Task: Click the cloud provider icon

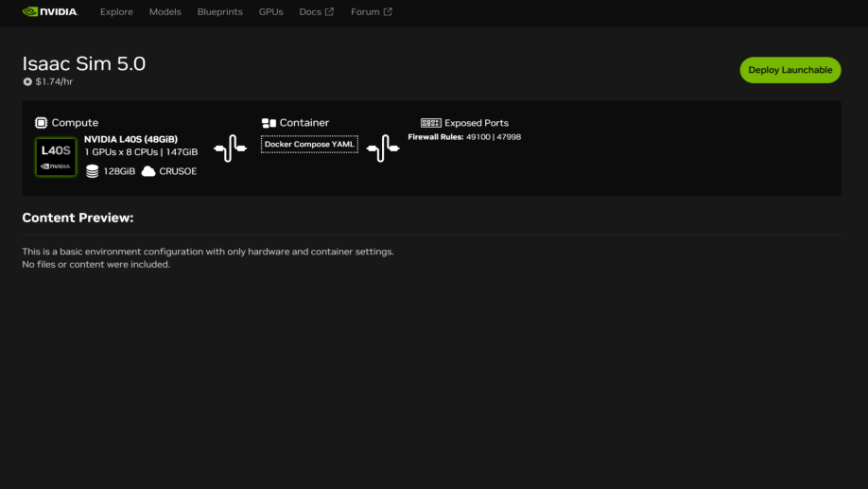Action: point(148,171)
